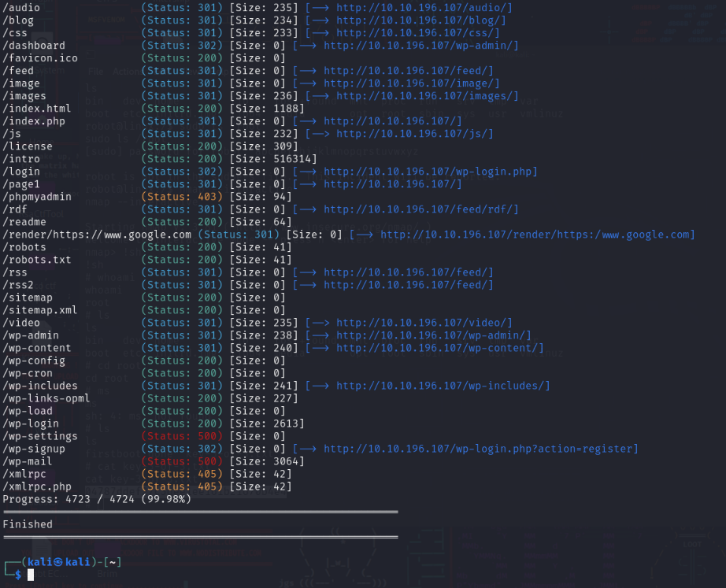This screenshot has width=726, height=588.
Task: Click the wp-admin URL on the /wp-admin row
Action: 432,335
